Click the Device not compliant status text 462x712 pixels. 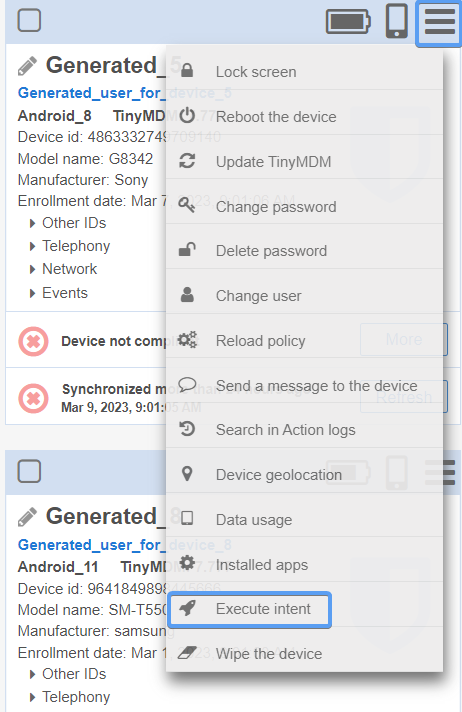[x=130, y=341]
